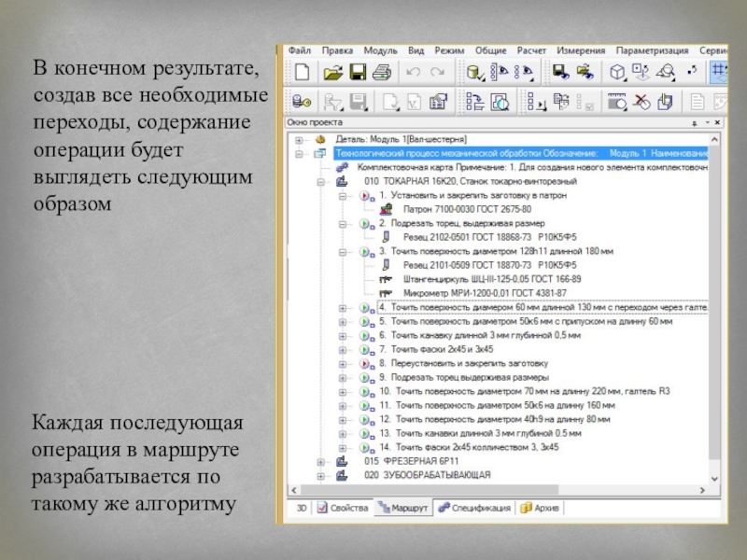Click the 3D cube icon in the toolbar

click(x=616, y=73)
